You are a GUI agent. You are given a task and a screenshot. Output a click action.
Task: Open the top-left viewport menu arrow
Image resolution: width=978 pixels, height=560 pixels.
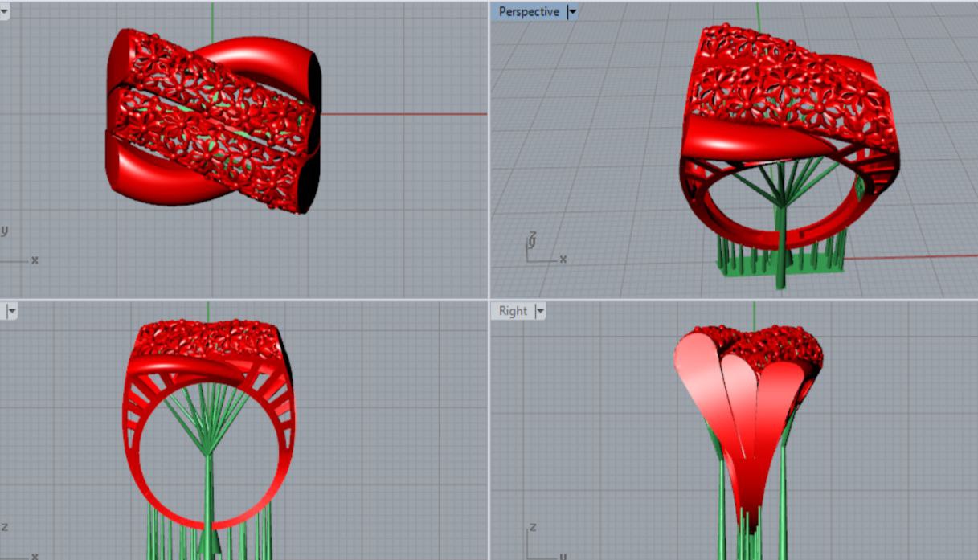point(4,12)
